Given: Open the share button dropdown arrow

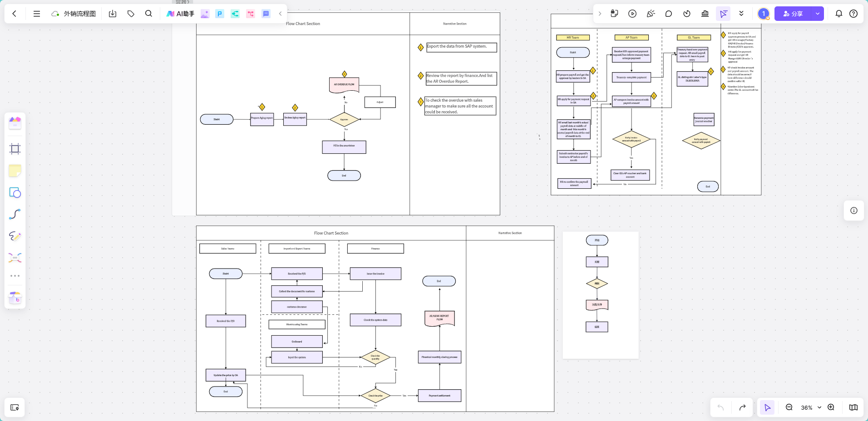Looking at the screenshot, I should coord(818,14).
